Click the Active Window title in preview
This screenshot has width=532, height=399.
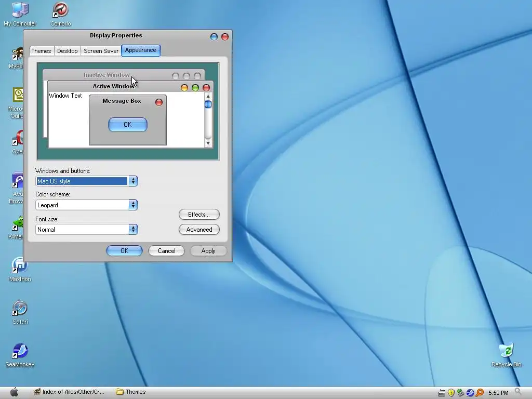point(113,87)
